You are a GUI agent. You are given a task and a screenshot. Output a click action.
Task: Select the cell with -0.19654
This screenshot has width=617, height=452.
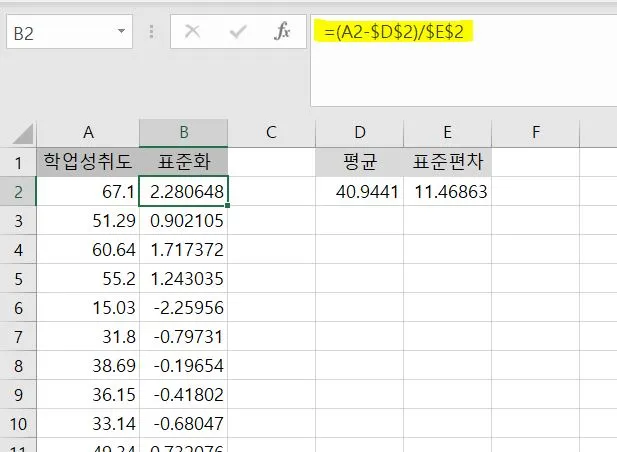tap(184, 366)
